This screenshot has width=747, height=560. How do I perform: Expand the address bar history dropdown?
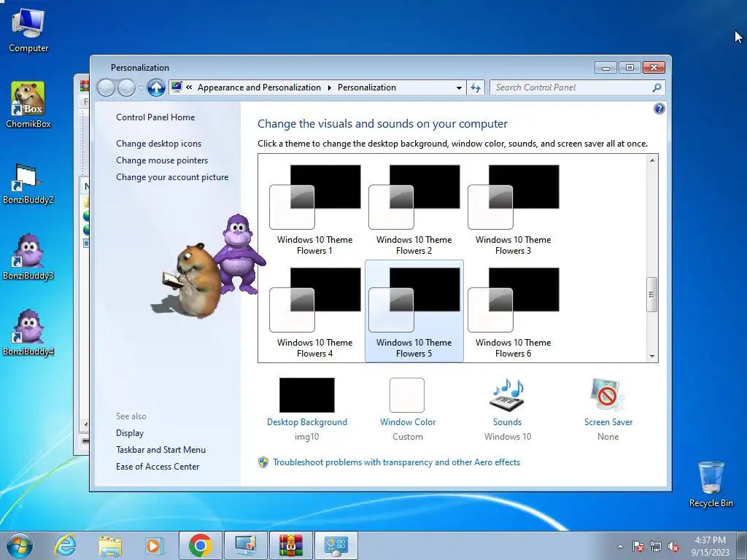coord(459,87)
